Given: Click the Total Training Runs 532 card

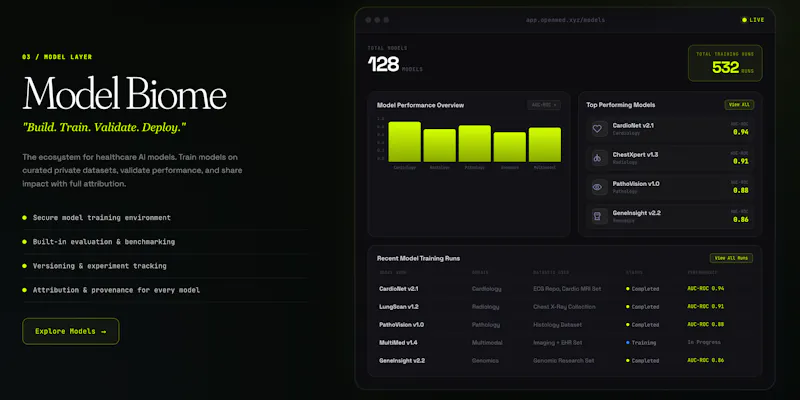Looking at the screenshot, I should coord(725,63).
